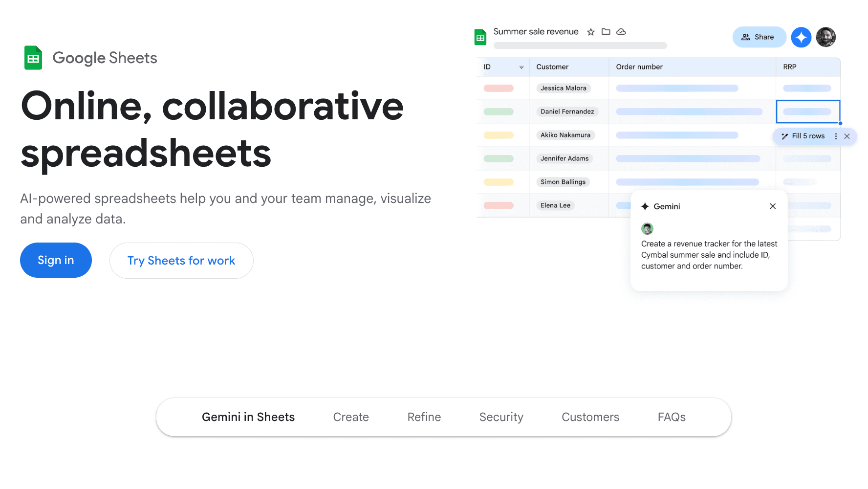Click red ID swatch in Jessica Malora row
Image resolution: width=868 pixels, height=489 pixels.
(499, 88)
